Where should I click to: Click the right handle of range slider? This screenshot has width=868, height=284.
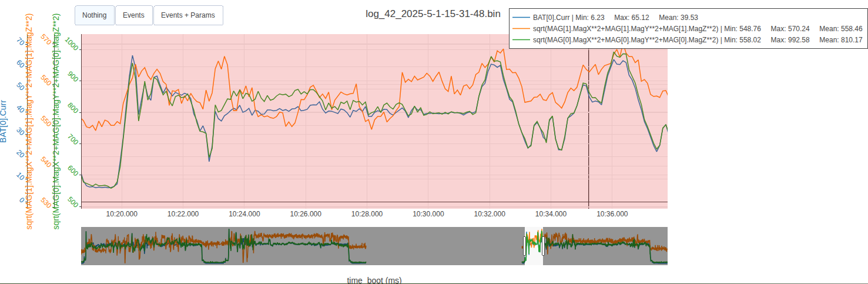542,246
